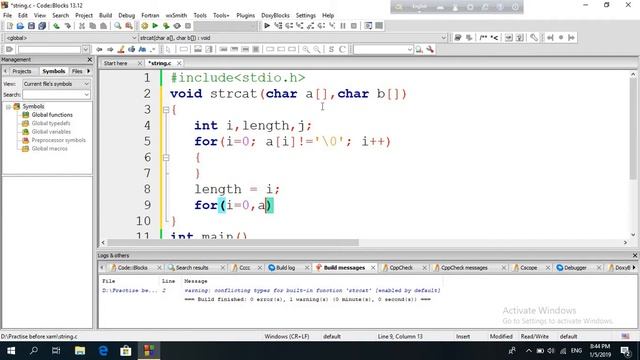This screenshot has height=360, width=640.
Task: Open the <global> scope dropdown
Action: [71, 38]
